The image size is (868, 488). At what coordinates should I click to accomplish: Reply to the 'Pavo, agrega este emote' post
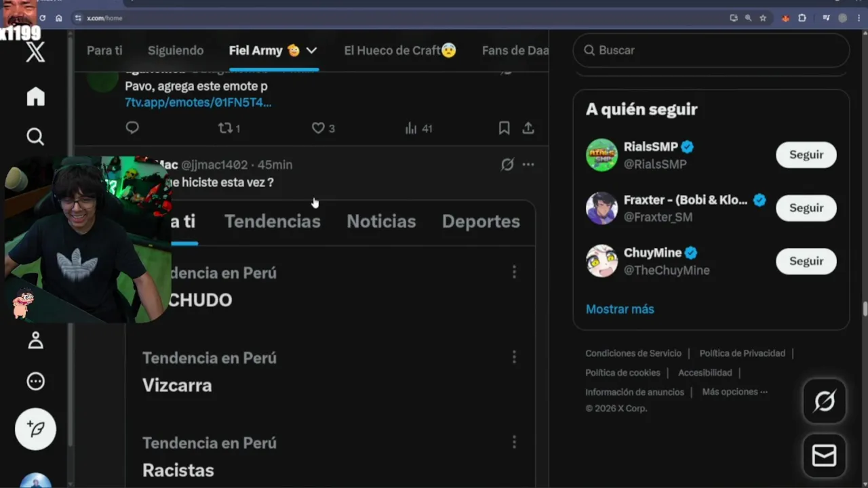point(132,127)
